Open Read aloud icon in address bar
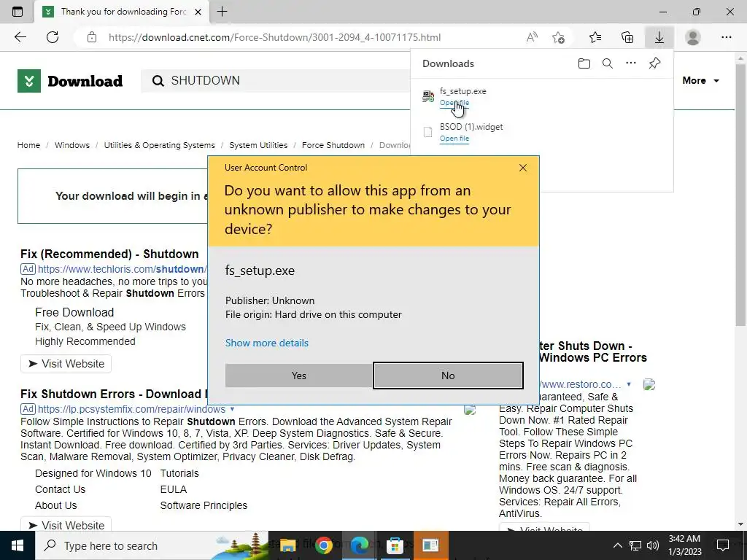 (532, 37)
